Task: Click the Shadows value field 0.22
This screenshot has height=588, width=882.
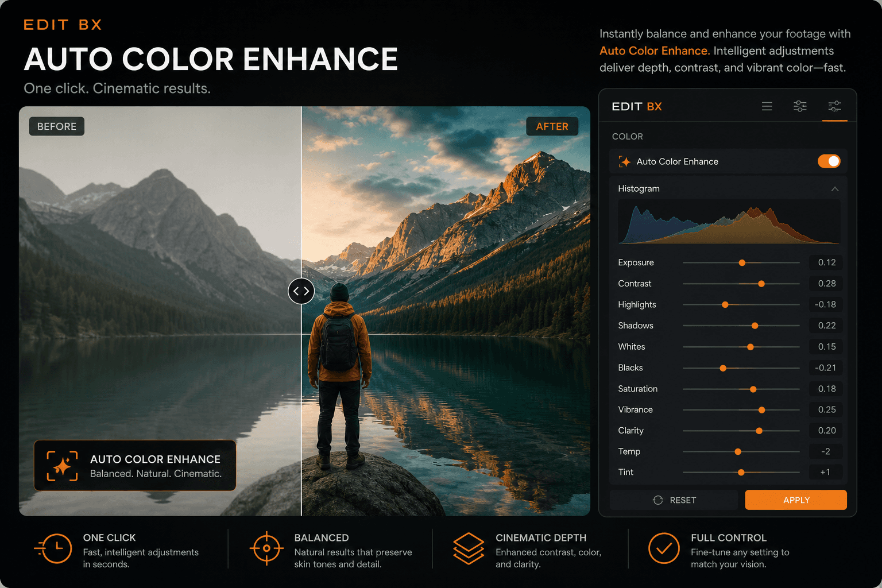Action: point(826,326)
